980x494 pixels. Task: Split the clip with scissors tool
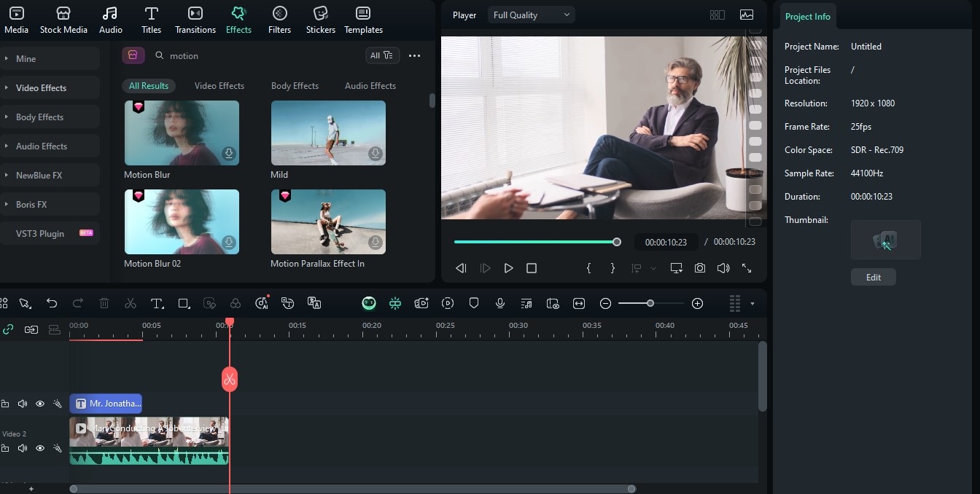pos(131,303)
